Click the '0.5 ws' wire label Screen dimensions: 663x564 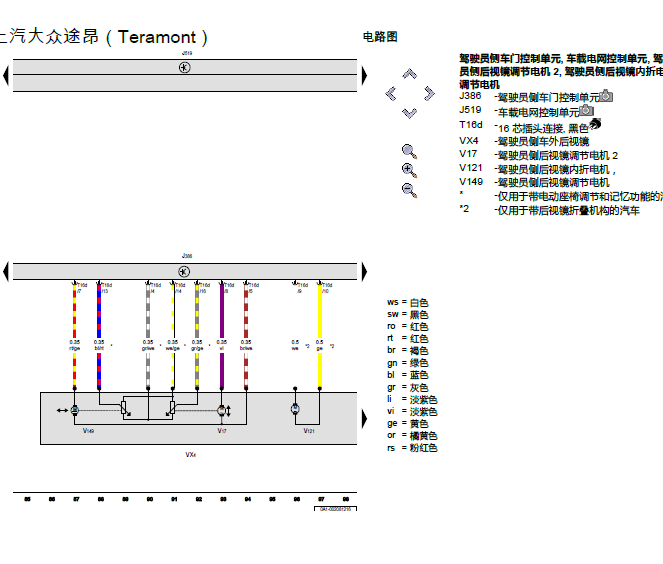pyautogui.click(x=295, y=345)
